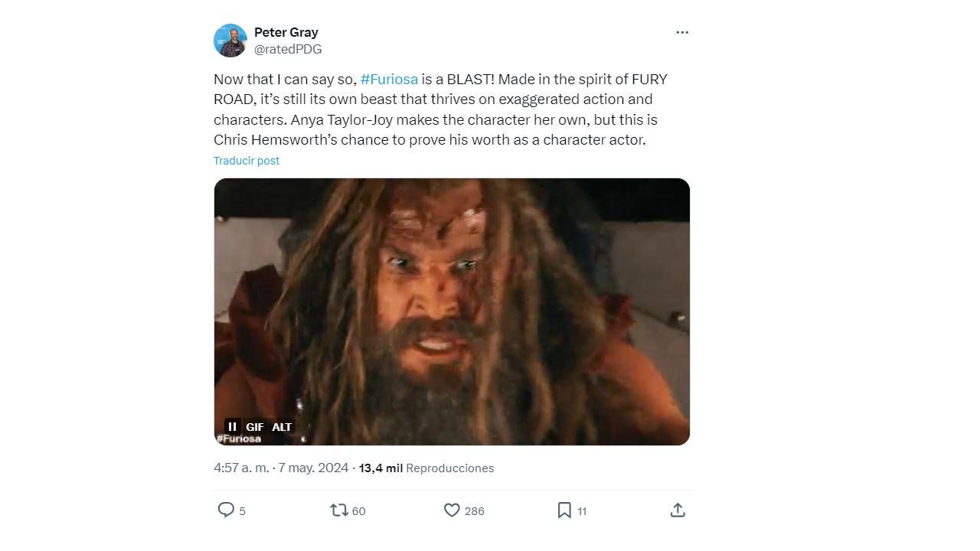Click the Traducir post link
The height and width of the screenshot is (551, 980).
[247, 161]
